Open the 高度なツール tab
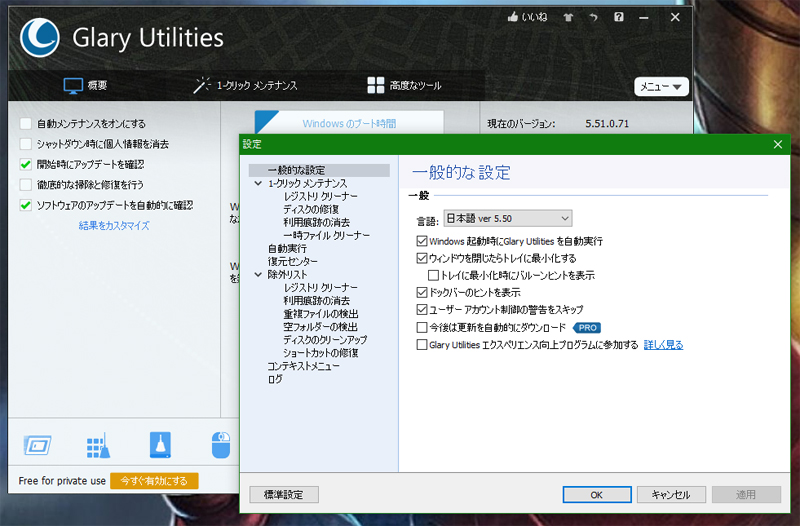This screenshot has height=526, width=800. (x=404, y=85)
